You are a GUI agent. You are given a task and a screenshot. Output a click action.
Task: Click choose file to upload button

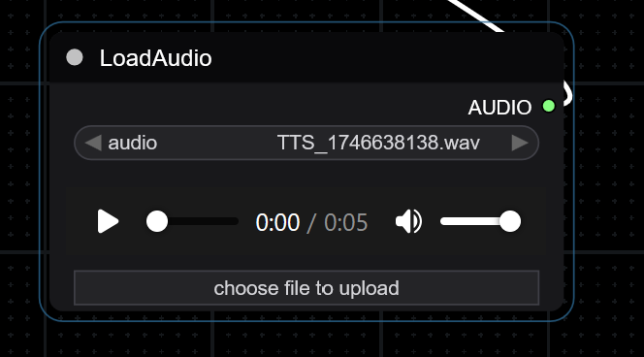306,288
